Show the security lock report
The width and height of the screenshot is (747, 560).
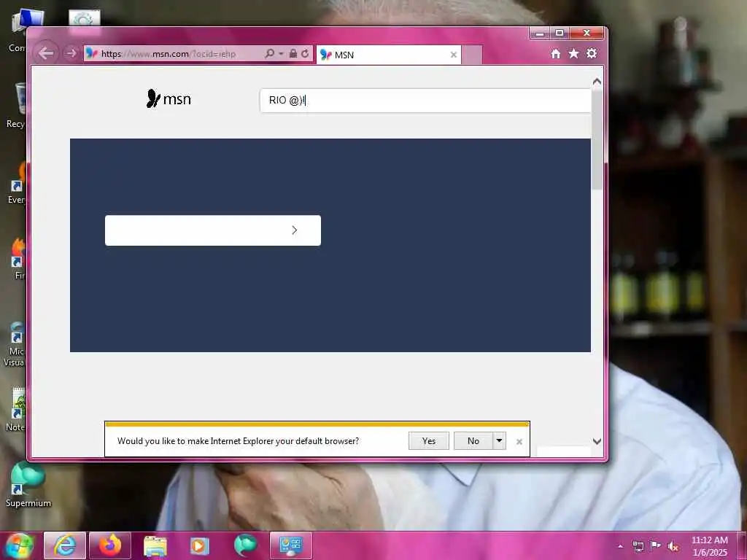[293, 54]
